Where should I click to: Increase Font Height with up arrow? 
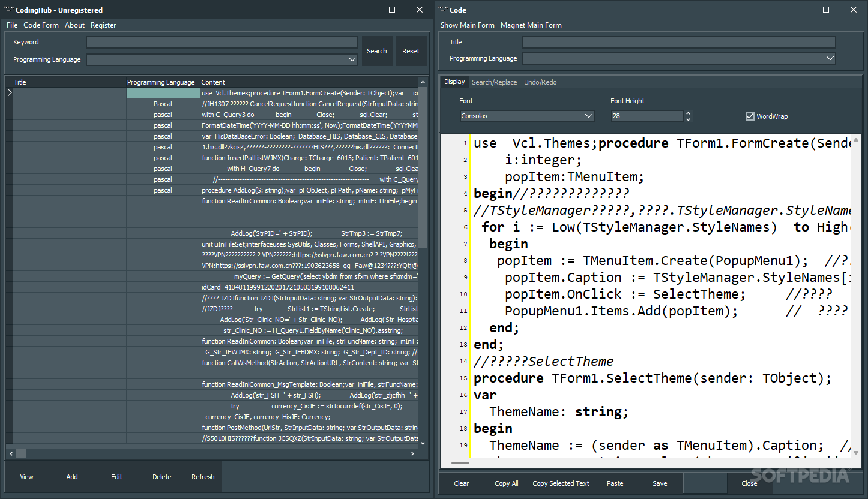688,113
